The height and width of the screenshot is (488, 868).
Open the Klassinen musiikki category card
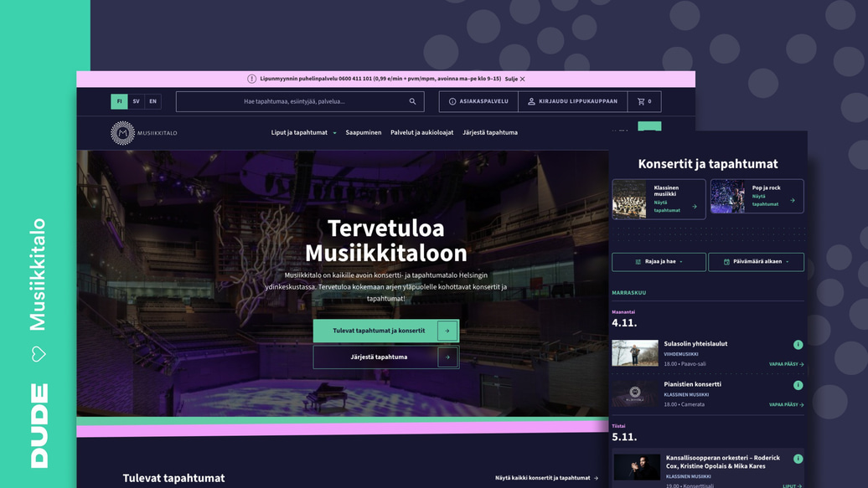[659, 199]
